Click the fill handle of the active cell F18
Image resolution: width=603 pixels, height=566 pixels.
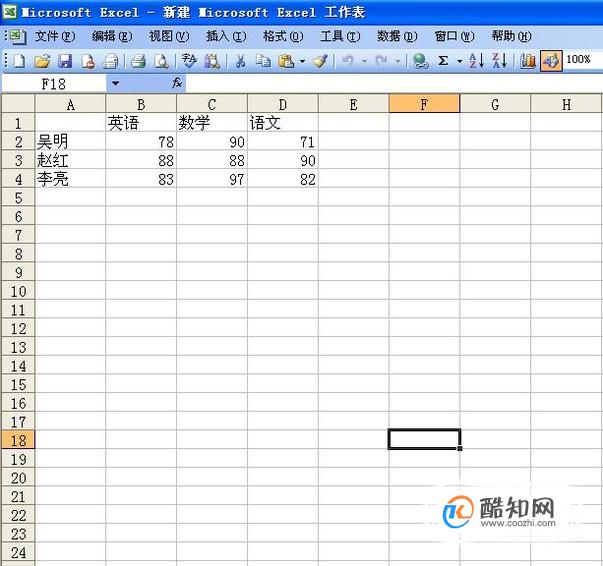point(460,448)
